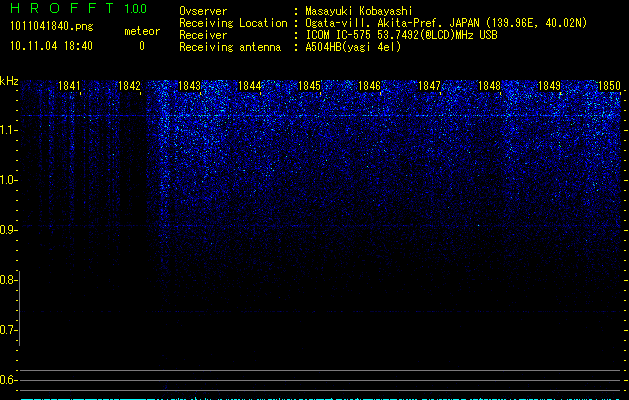Click the 1846 time marker
This screenshot has height=400, width=629.
coord(369,86)
